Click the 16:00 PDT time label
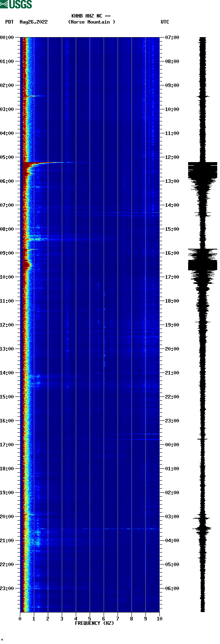The image size is (220, 644). pyautogui.click(x=7, y=421)
